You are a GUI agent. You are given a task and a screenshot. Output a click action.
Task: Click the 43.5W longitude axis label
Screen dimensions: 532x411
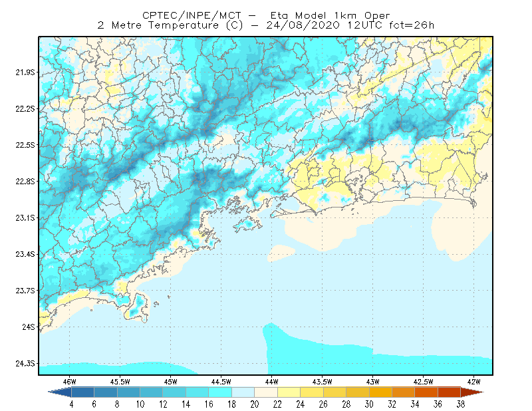(x=322, y=382)
